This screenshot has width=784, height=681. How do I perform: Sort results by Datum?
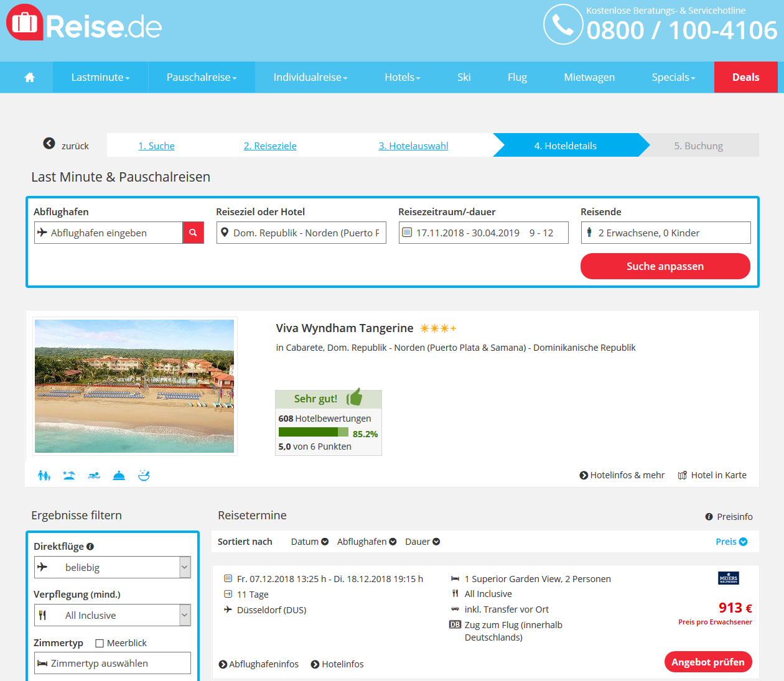[310, 542]
